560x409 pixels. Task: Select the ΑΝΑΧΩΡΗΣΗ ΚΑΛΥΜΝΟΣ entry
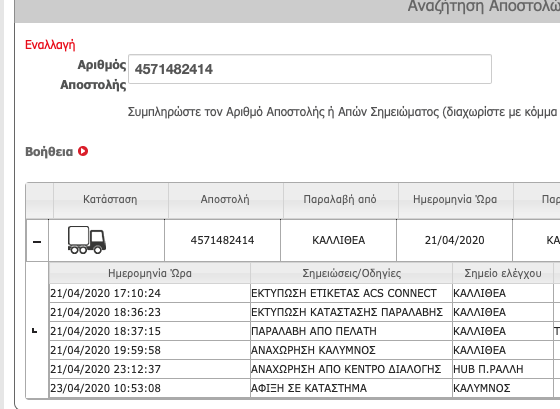pyautogui.click(x=313, y=350)
